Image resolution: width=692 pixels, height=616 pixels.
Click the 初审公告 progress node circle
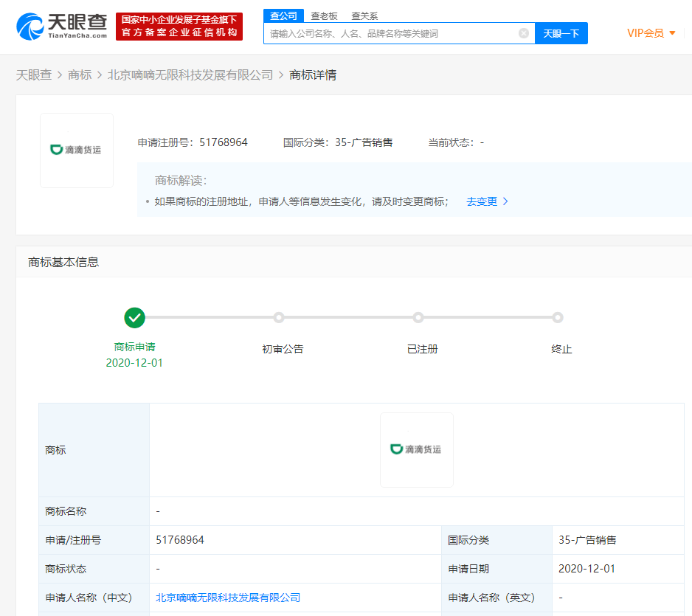279,317
